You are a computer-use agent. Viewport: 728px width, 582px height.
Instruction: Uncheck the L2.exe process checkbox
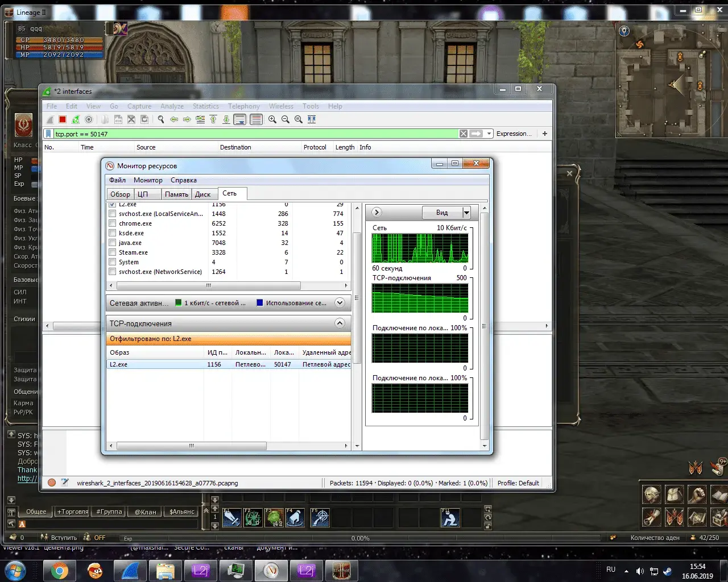point(112,204)
